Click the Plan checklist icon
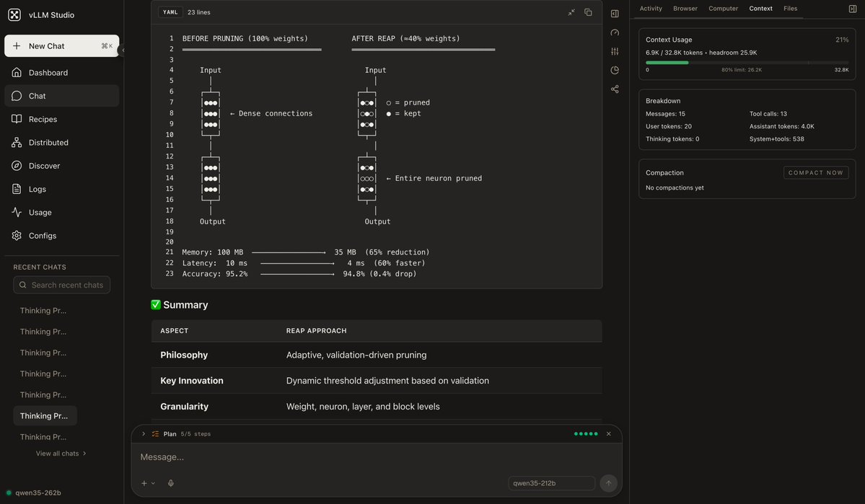 coord(155,434)
